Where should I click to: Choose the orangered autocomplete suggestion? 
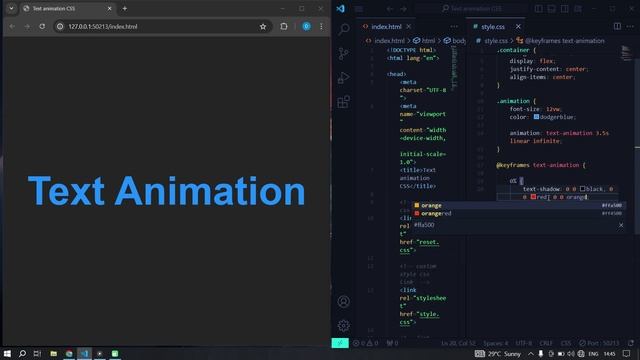click(x=518, y=213)
